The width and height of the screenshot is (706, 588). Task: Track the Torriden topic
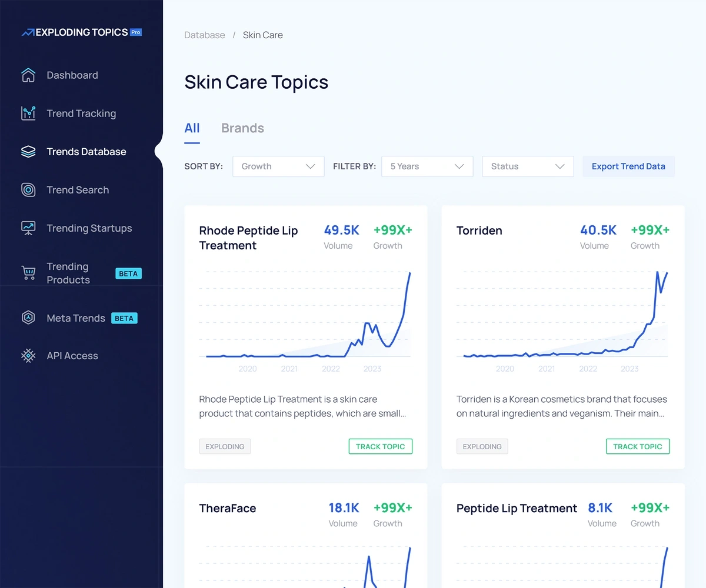[638, 446]
